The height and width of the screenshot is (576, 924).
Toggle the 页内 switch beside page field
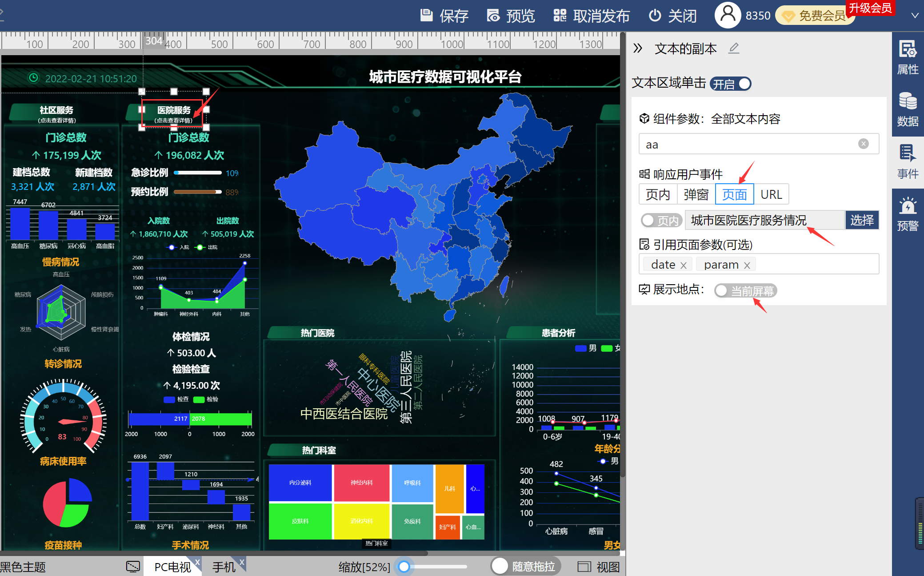661,220
